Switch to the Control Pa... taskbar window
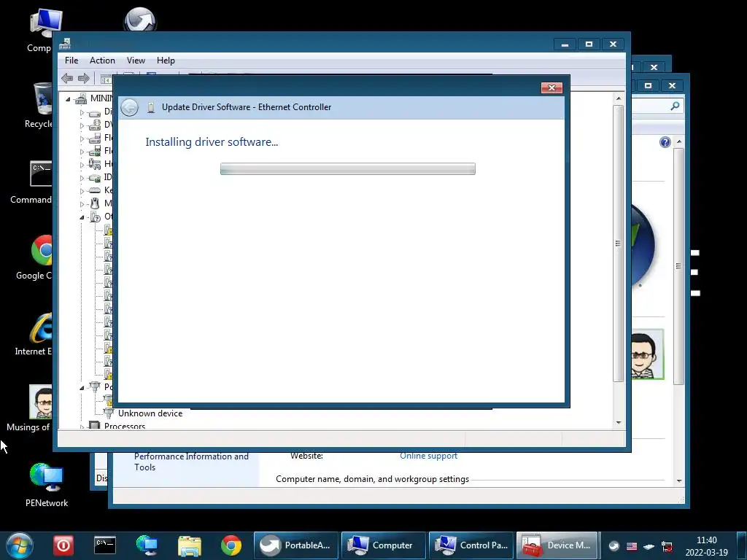Image resolution: width=747 pixels, height=560 pixels. pos(471,545)
